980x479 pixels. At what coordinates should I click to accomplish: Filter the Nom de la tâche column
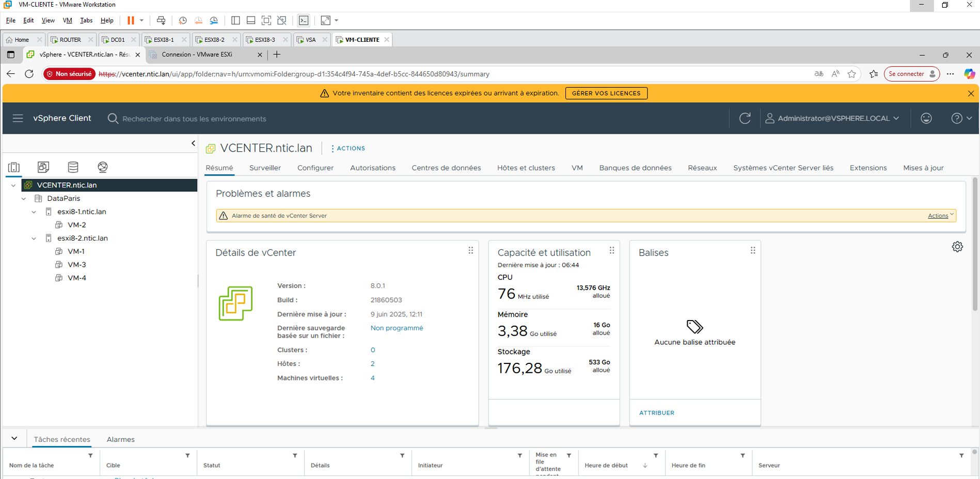click(90, 456)
